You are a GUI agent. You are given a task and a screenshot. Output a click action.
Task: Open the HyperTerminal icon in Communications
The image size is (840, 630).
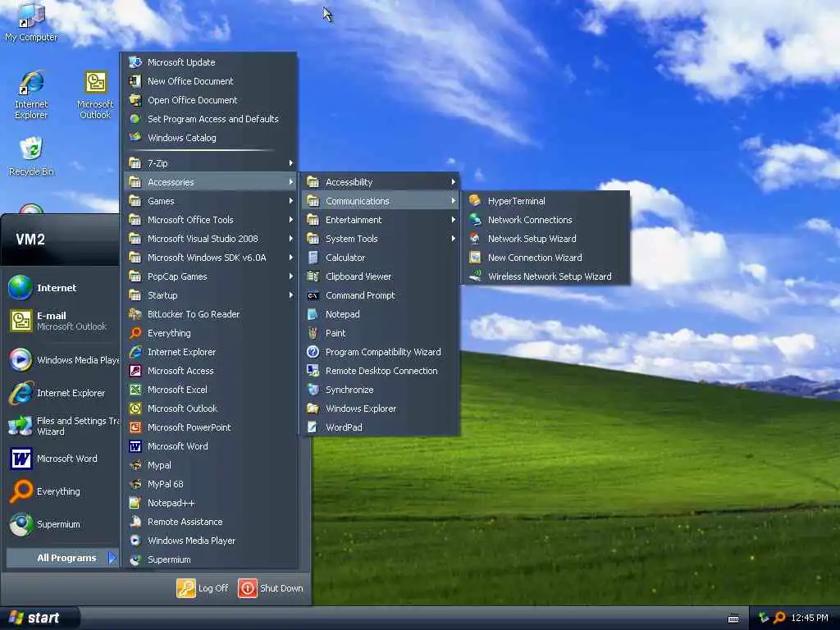(x=475, y=201)
